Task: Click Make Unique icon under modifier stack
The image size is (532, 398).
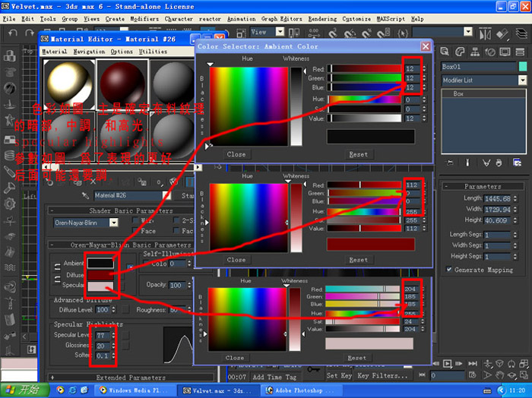Action: tap(486, 163)
